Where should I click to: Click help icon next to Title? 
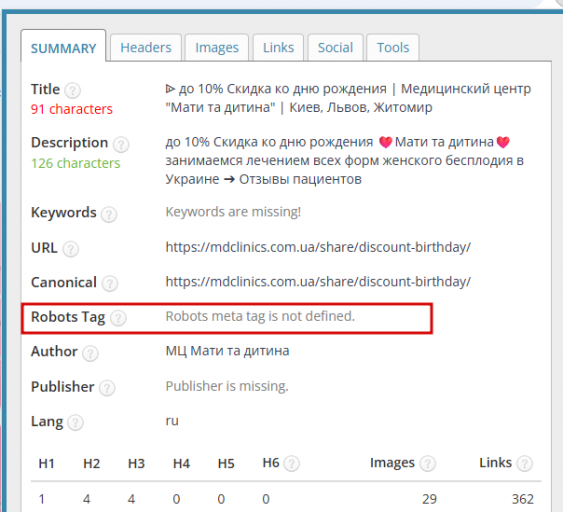click(73, 90)
